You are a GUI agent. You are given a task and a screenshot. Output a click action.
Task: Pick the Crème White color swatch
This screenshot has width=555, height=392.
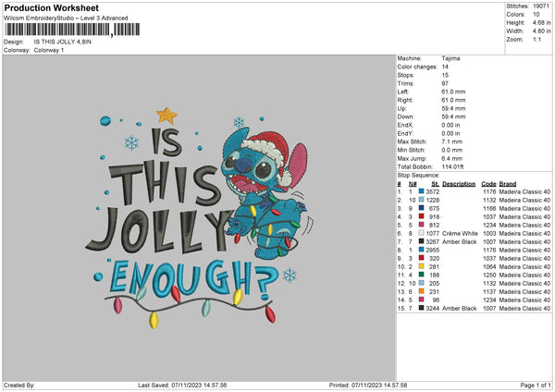pos(421,233)
